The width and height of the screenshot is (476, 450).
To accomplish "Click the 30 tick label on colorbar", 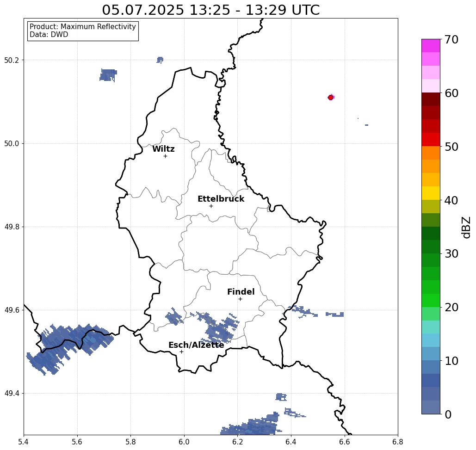I will 451,254.
